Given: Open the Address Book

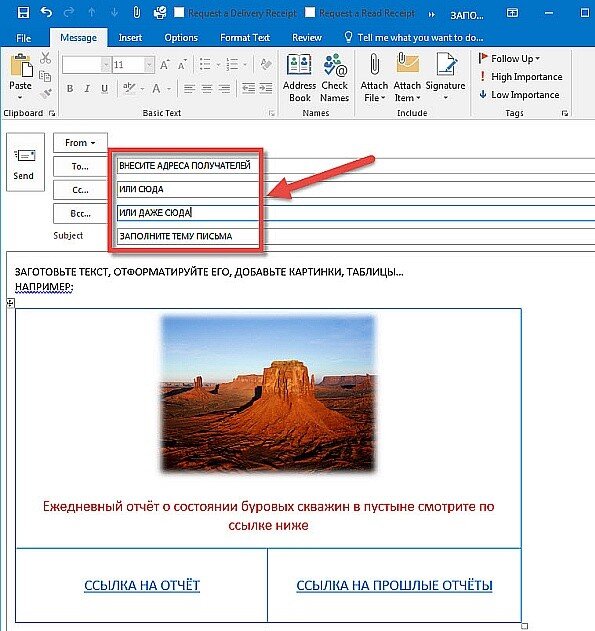Looking at the screenshot, I should pyautogui.click(x=299, y=78).
